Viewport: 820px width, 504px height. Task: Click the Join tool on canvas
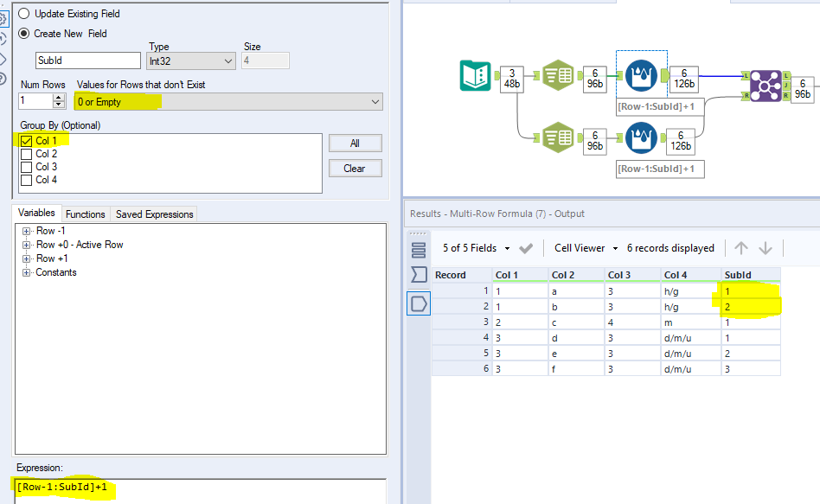(766, 86)
